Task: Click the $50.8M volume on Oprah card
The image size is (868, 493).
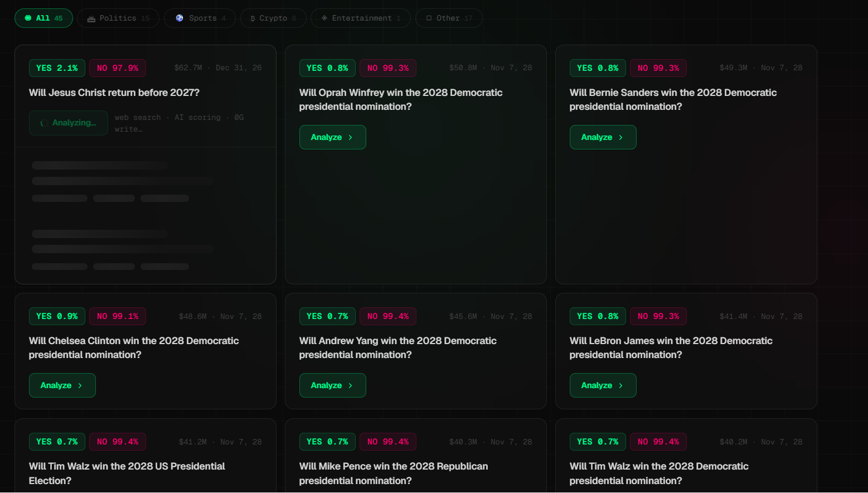Action: pyautogui.click(x=463, y=68)
